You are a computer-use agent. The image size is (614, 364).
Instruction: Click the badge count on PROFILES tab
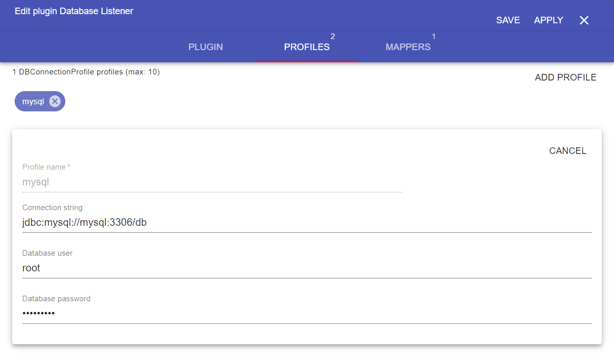(x=333, y=36)
